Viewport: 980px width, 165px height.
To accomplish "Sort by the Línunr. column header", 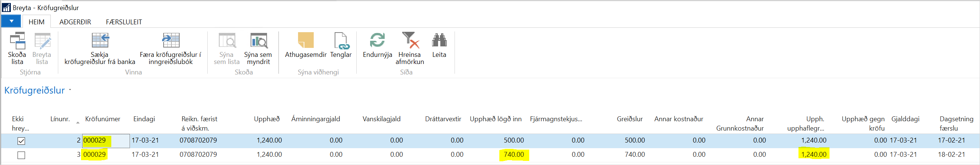I will 60,119.
